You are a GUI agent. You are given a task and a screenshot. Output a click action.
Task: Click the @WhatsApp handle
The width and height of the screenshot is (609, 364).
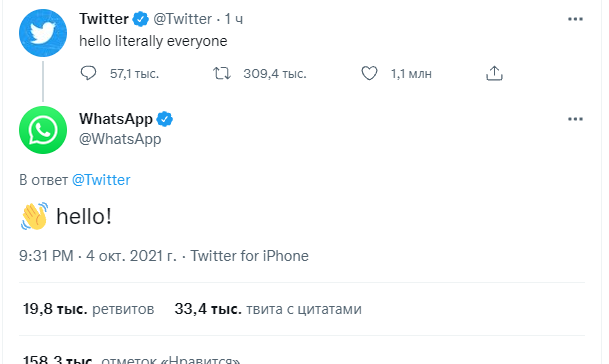[120, 139]
